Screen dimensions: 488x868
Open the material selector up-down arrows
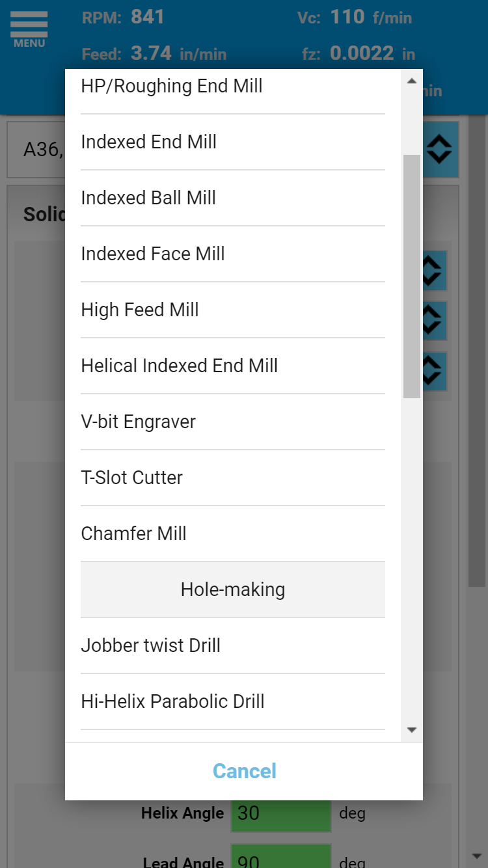pos(439,150)
